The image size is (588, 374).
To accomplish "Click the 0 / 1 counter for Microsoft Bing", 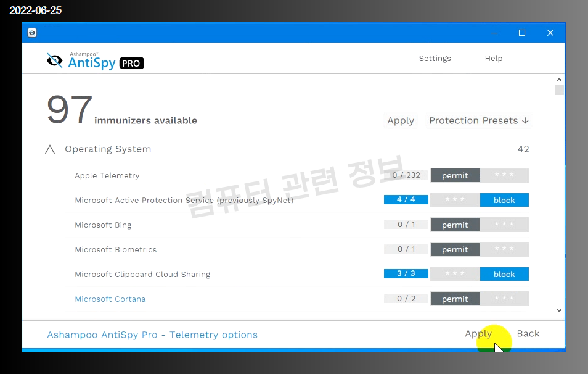I will coord(406,225).
